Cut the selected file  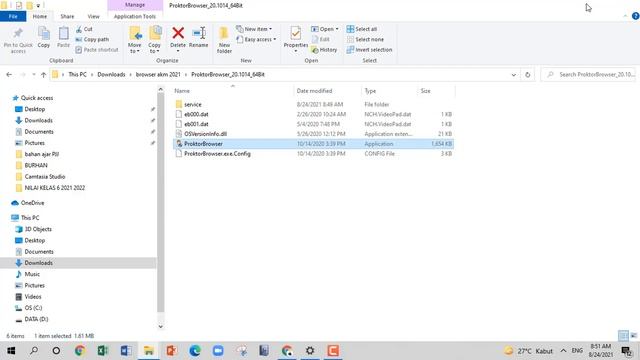click(x=84, y=29)
